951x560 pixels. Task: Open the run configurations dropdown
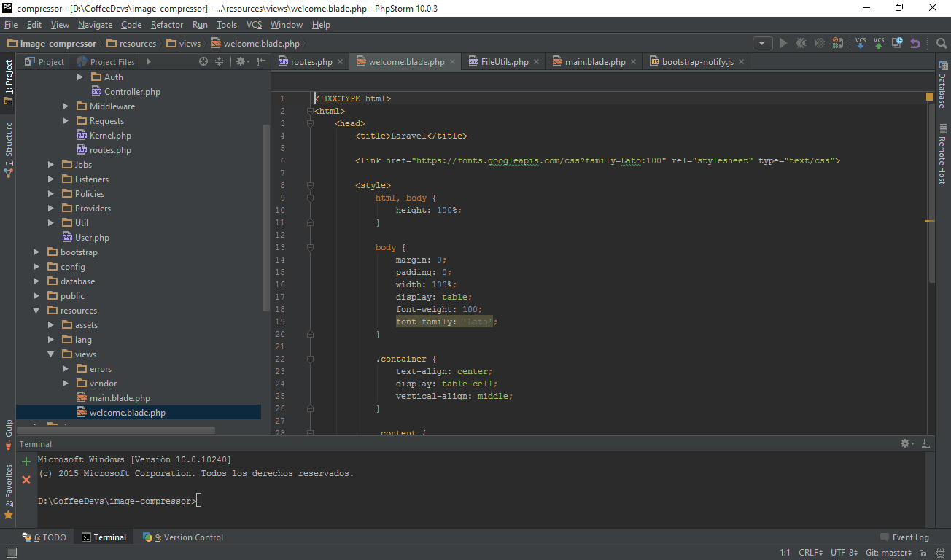762,43
